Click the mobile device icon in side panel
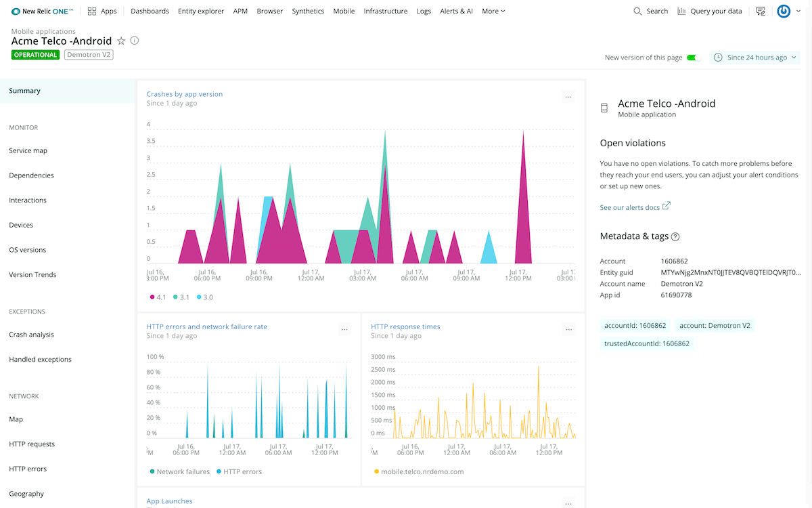 pos(605,108)
